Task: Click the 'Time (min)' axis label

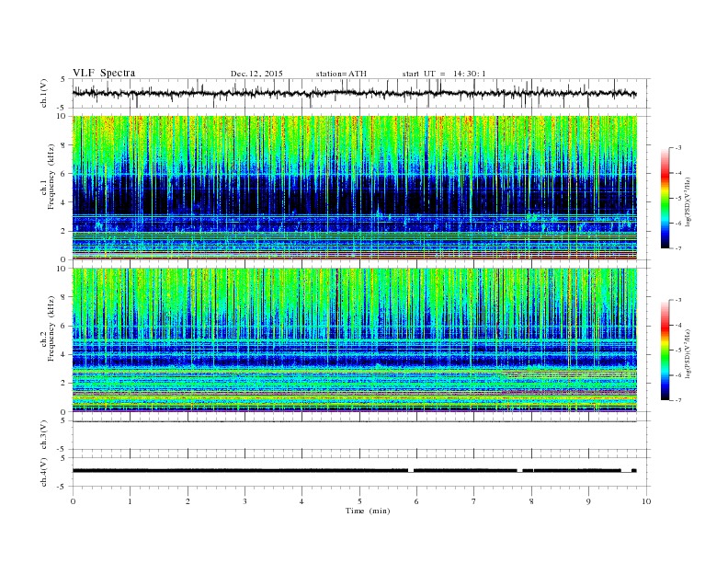Action: [368, 511]
